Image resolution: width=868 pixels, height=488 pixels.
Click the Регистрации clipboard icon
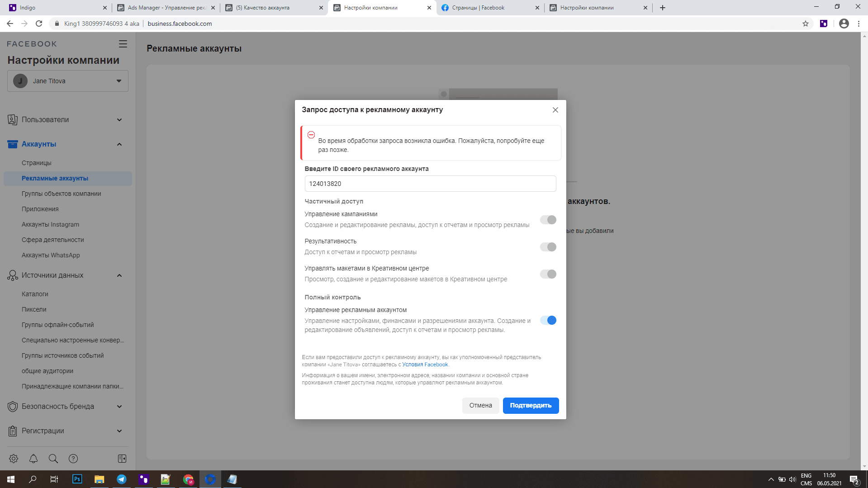13,431
